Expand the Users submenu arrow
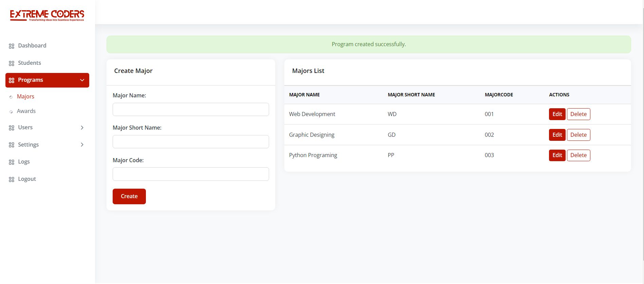This screenshot has width=644, height=284. click(82, 128)
